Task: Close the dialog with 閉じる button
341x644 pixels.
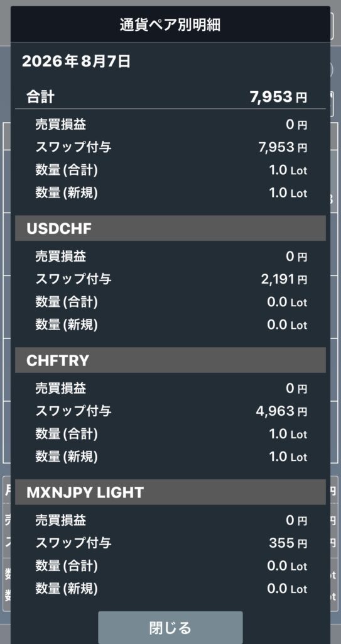Action: pyautogui.click(x=170, y=628)
